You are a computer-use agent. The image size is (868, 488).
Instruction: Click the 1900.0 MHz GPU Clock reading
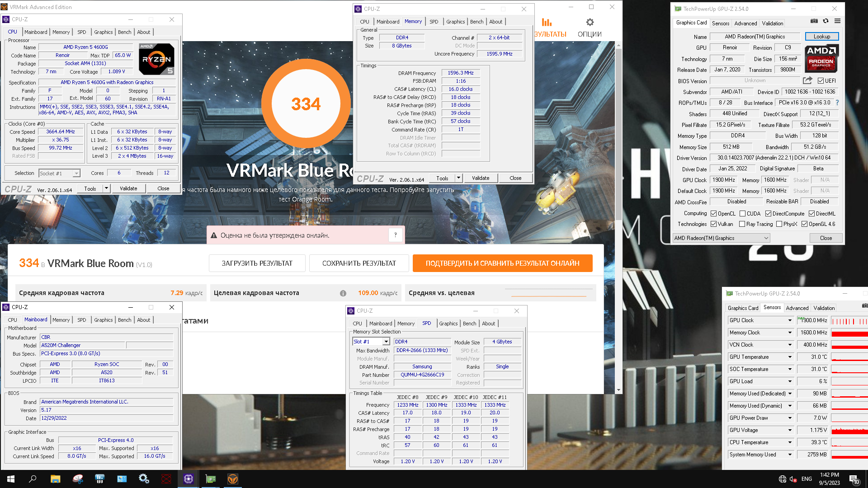(812, 320)
